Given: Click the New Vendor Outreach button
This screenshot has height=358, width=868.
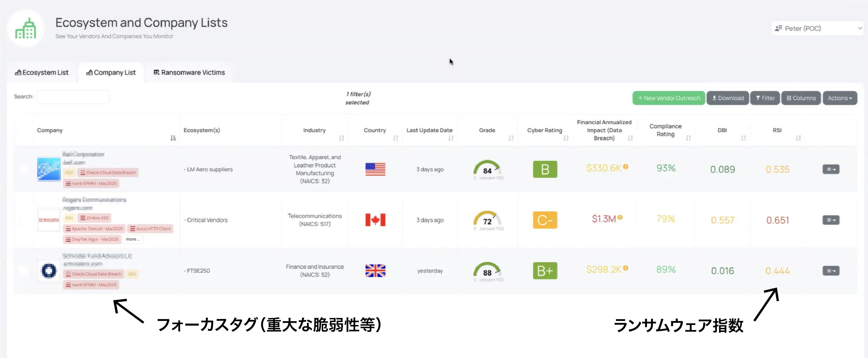Looking at the screenshot, I should coord(668,98).
